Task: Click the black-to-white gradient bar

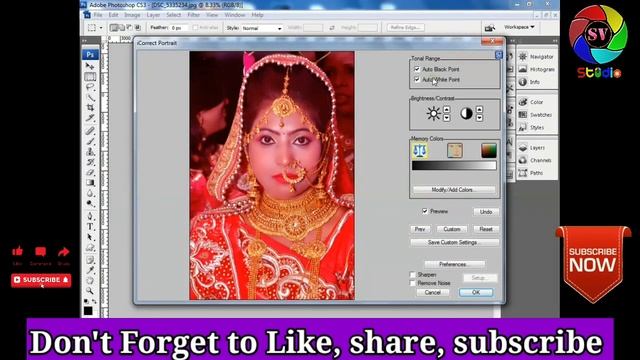Action: [x=454, y=166]
